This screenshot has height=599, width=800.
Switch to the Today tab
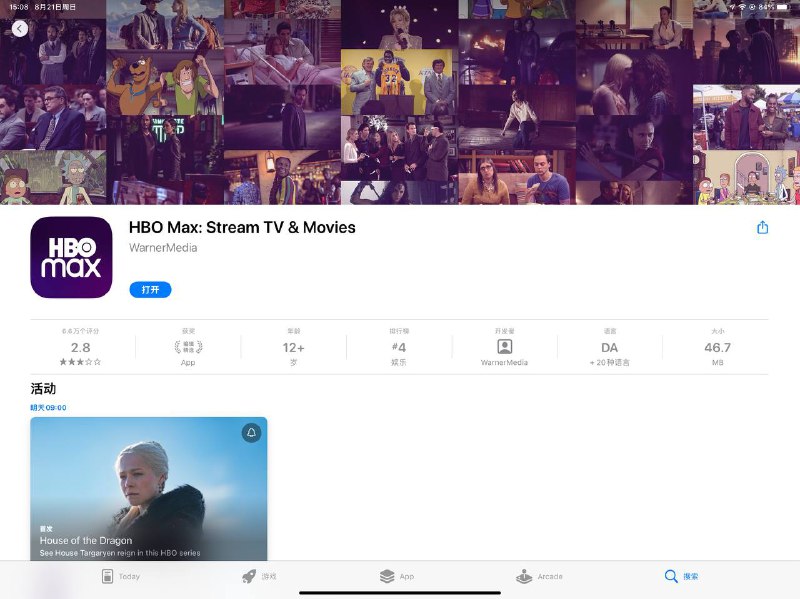[121, 576]
